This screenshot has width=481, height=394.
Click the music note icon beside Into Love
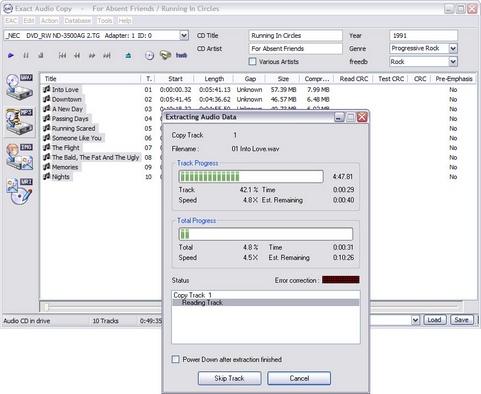[47, 89]
